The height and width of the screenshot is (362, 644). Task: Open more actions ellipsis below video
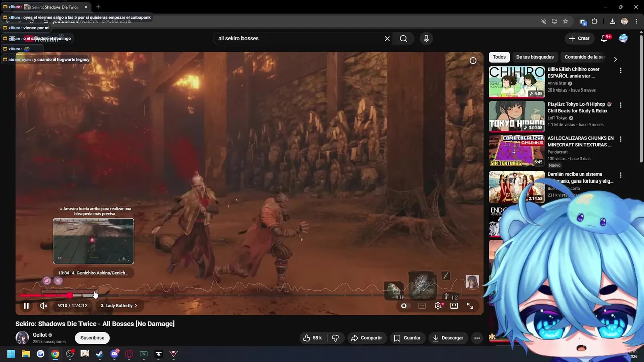click(477, 338)
